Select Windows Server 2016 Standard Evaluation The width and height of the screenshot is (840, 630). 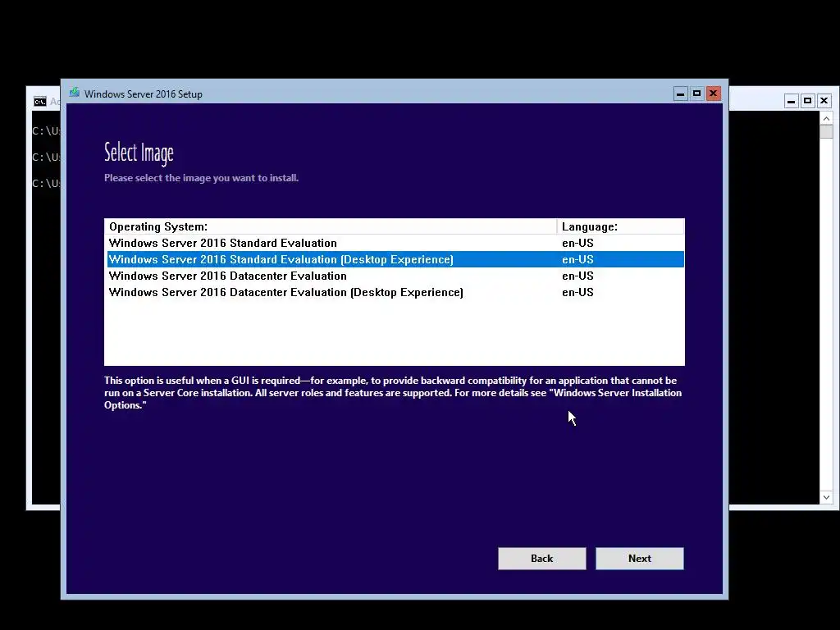[395, 243]
